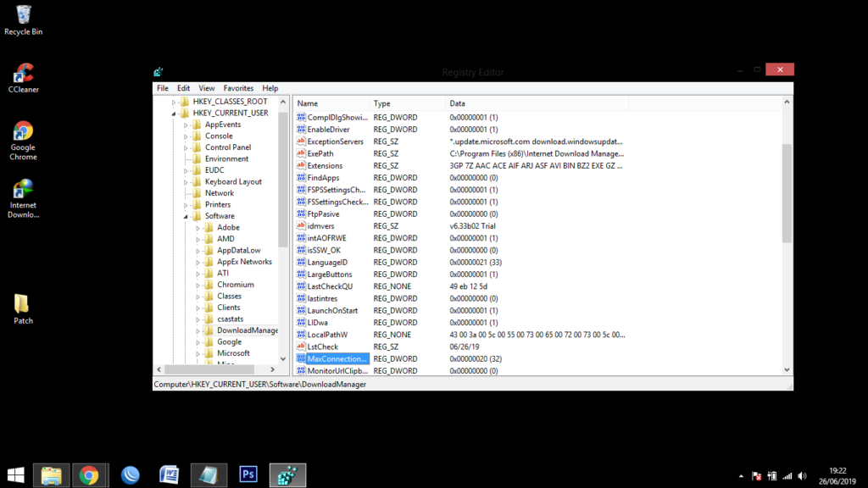
Task: Open Microsoft Word from the taskbar
Action: [170, 474]
